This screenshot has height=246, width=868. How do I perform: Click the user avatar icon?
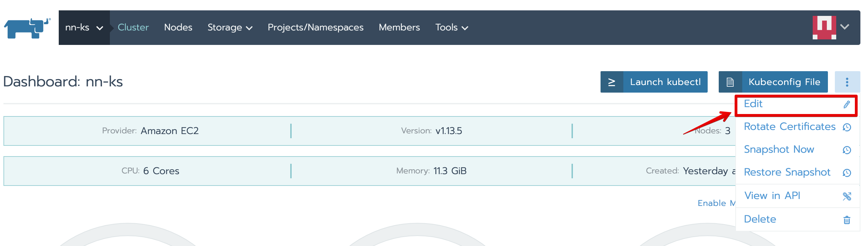coord(824,28)
